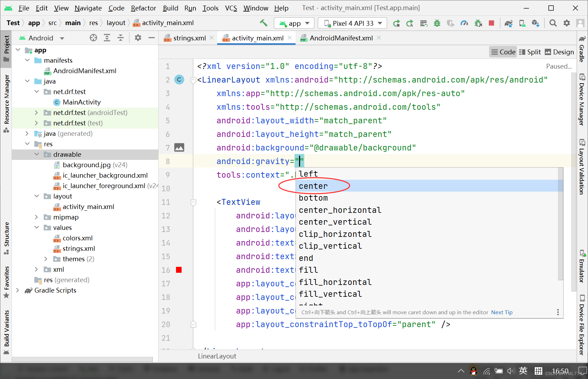Click the red color swatch on line 16
This screenshot has height=379, width=588.
pyautogui.click(x=179, y=270)
